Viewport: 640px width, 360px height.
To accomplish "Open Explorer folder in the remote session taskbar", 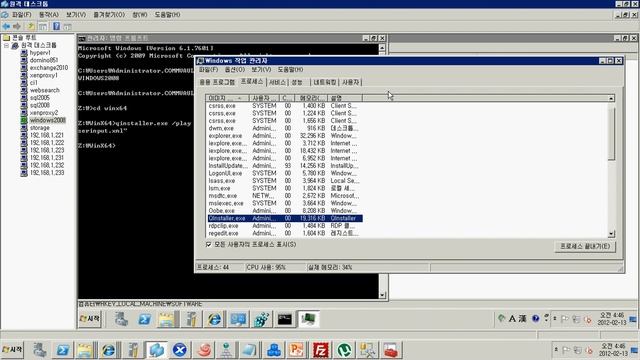I will [x=167, y=319].
